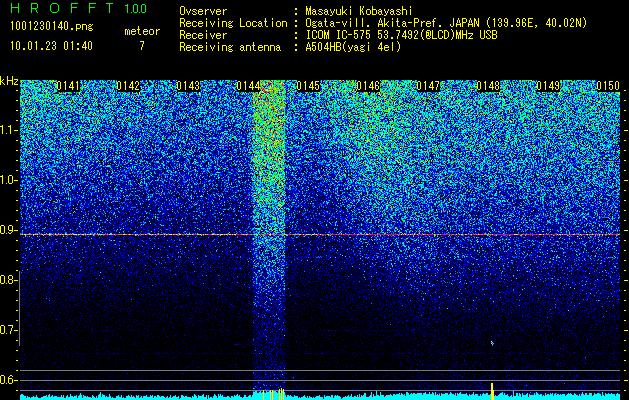This screenshot has height=400, width=629.
Task: Click the 0148 time marker
Action: [x=488, y=86]
